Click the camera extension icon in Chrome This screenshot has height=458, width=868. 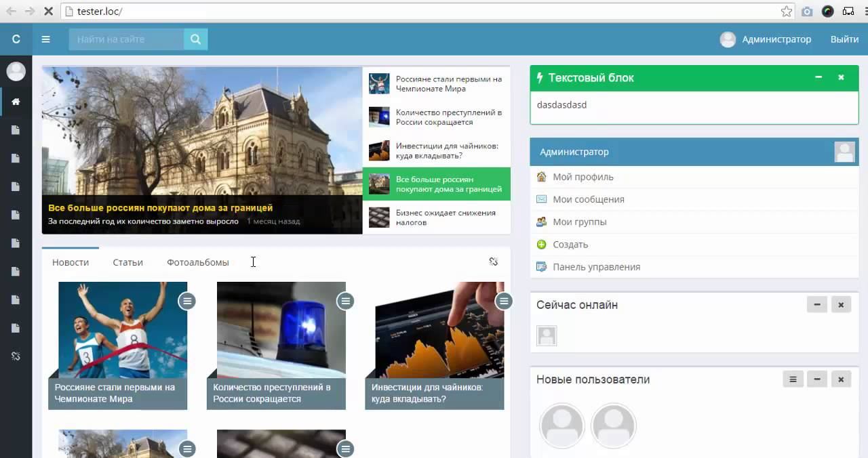[807, 12]
